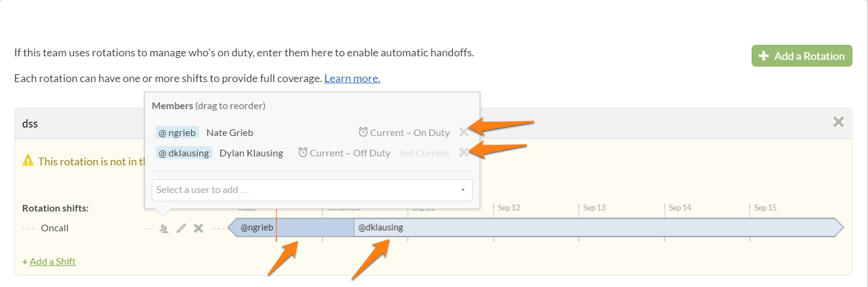This screenshot has width=868, height=287.
Task: Click the Add a Rotation button
Action: tap(801, 56)
